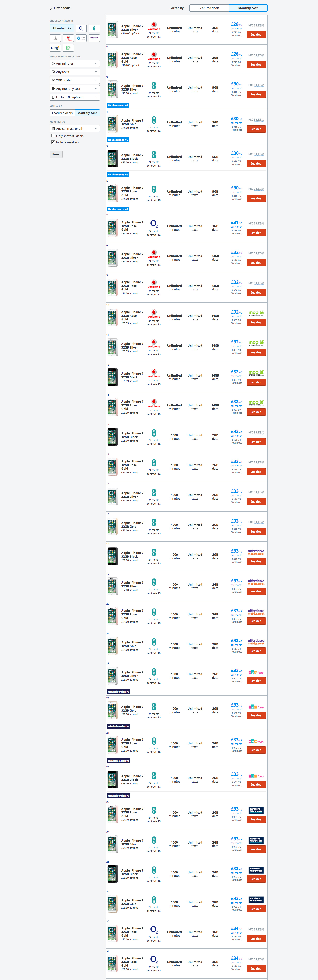Select the EE network filter icon
This screenshot has width=318, height=980.
click(94, 29)
